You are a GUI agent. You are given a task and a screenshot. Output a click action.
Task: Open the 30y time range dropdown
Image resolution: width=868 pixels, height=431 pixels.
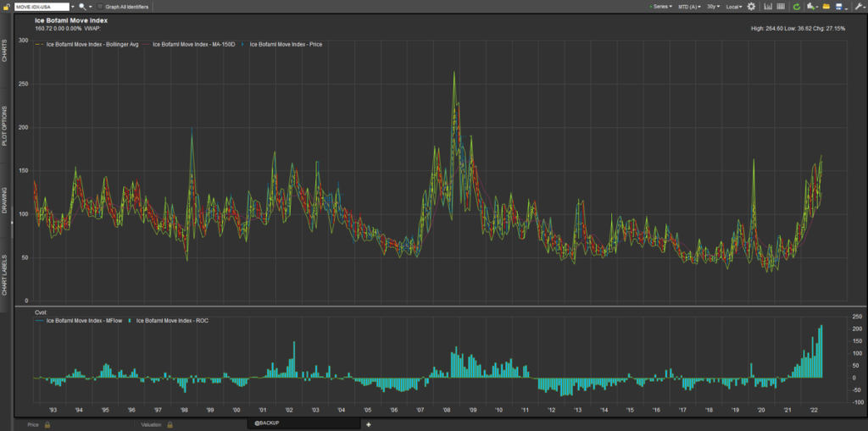pos(713,7)
